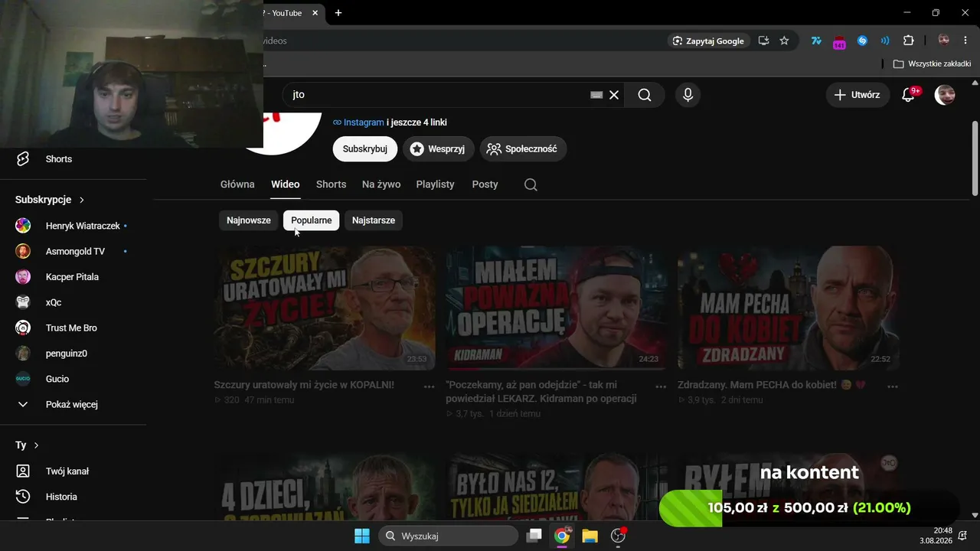This screenshot has width=980, height=551.
Task: Open the Społeczność button
Action: [524, 149]
